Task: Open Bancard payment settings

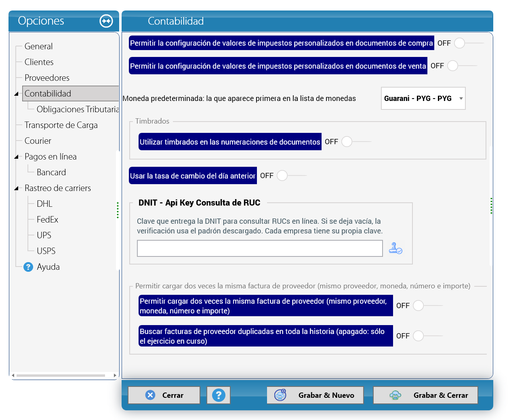Action: 51,172
